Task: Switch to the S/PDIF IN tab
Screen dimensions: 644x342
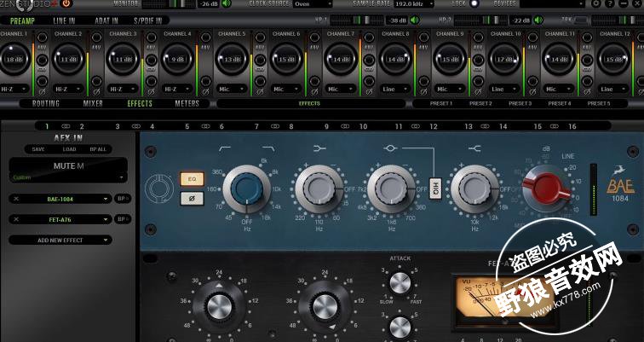Action: click(x=148, y=20)
